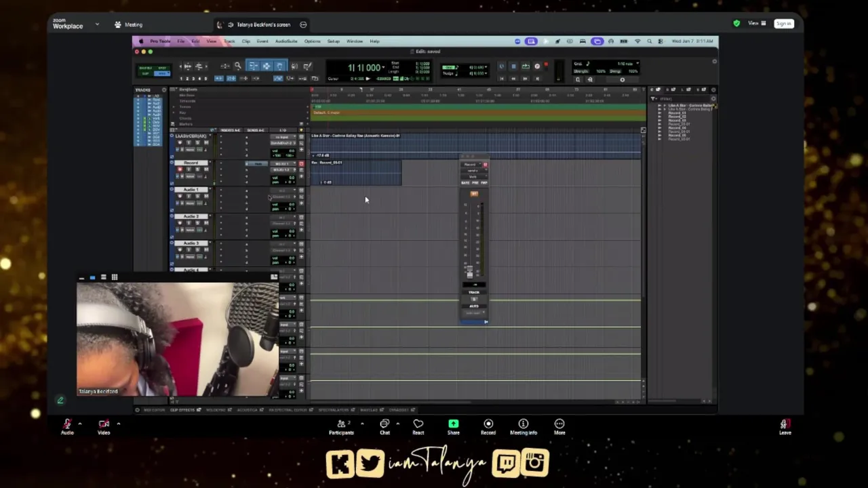Select the Like A Star audio clip
The height and width of the screenshot is (488, 868).
(476, 145)
